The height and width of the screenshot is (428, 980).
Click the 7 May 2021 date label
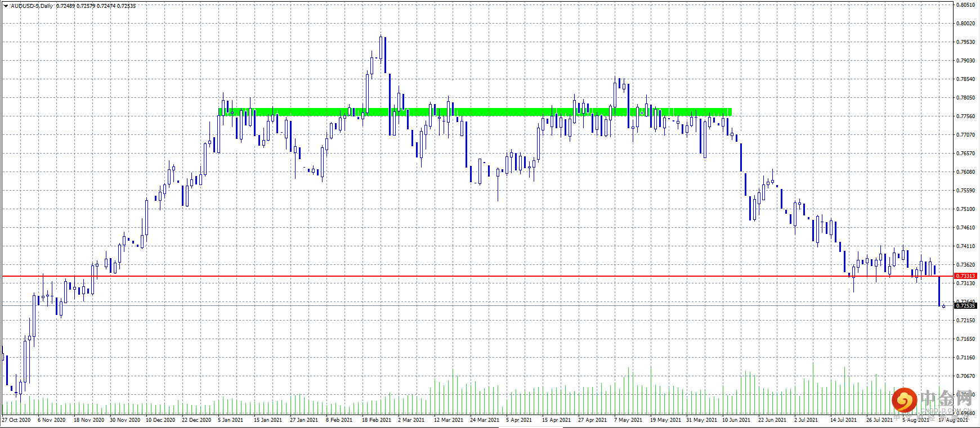coord(628,420)
